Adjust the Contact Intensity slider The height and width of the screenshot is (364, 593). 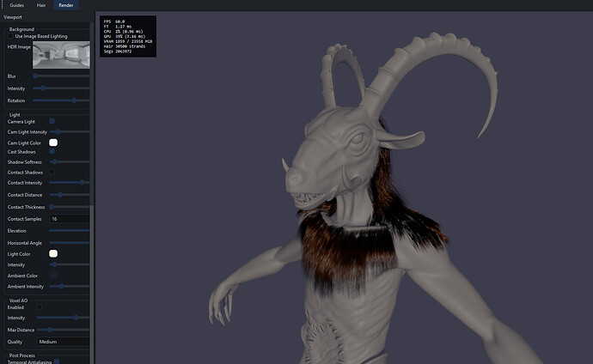[70, 182]
